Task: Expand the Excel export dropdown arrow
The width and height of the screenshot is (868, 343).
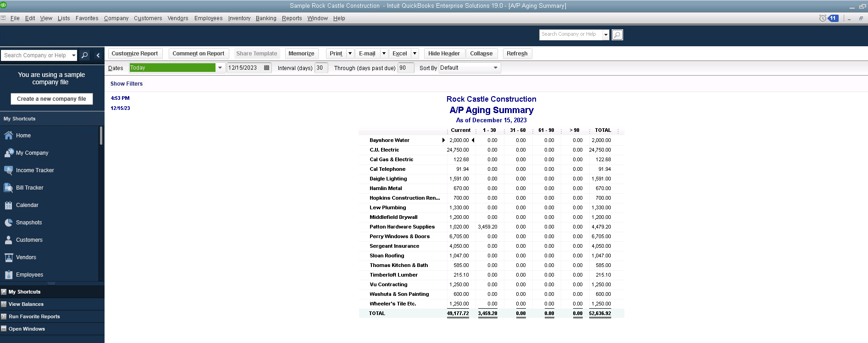Action: [x=415, y=54]
